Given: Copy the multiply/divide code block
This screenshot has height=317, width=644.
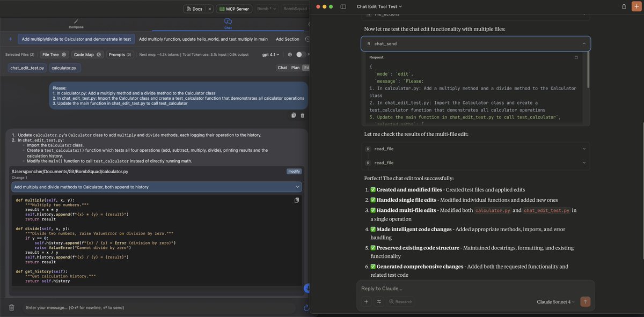Looking at the screenshot, I should pos(297,201).
